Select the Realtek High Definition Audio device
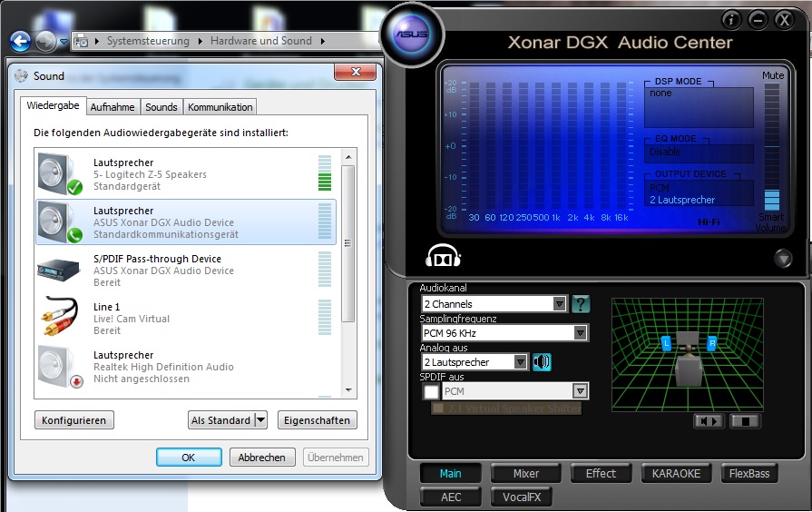This screenshot has height=512, width=812. point(185,367)
